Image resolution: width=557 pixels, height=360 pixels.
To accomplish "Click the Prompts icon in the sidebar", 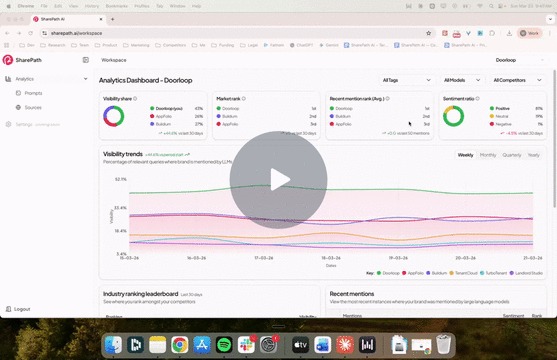I will click(18, 93).
